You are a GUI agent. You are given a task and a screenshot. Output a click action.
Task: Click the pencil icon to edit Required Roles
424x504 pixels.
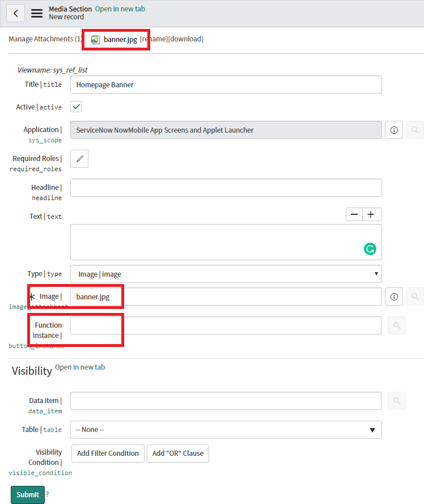79,159
